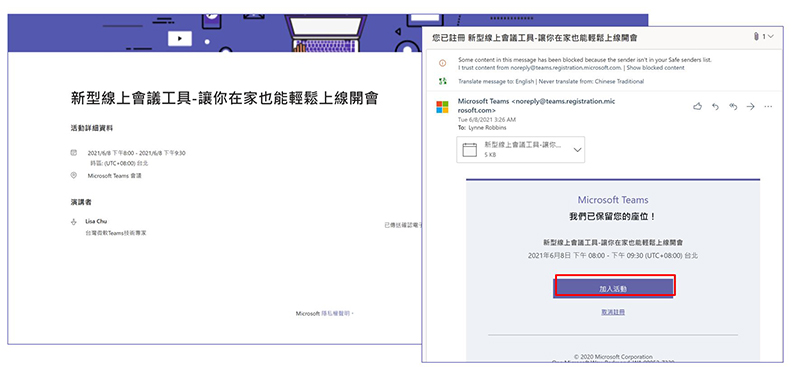The height and width of the screenshot is (367, 792).
Task: Click the Microsoft Teams 會議 location text
Action: (x=115, y=176)
